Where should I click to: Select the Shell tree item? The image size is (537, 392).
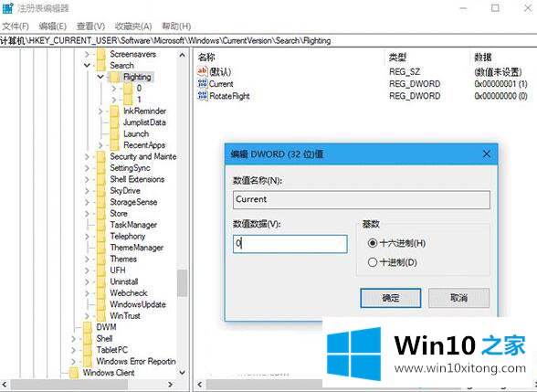(x=104, y=338)
